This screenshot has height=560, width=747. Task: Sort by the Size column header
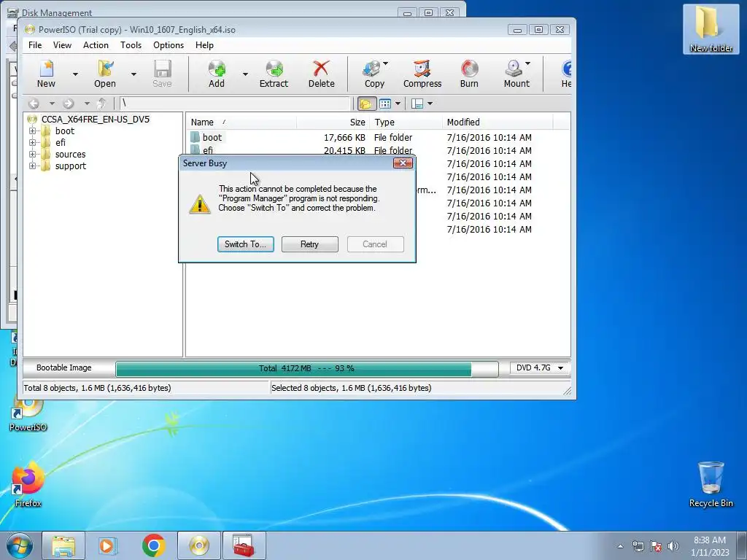333,122
